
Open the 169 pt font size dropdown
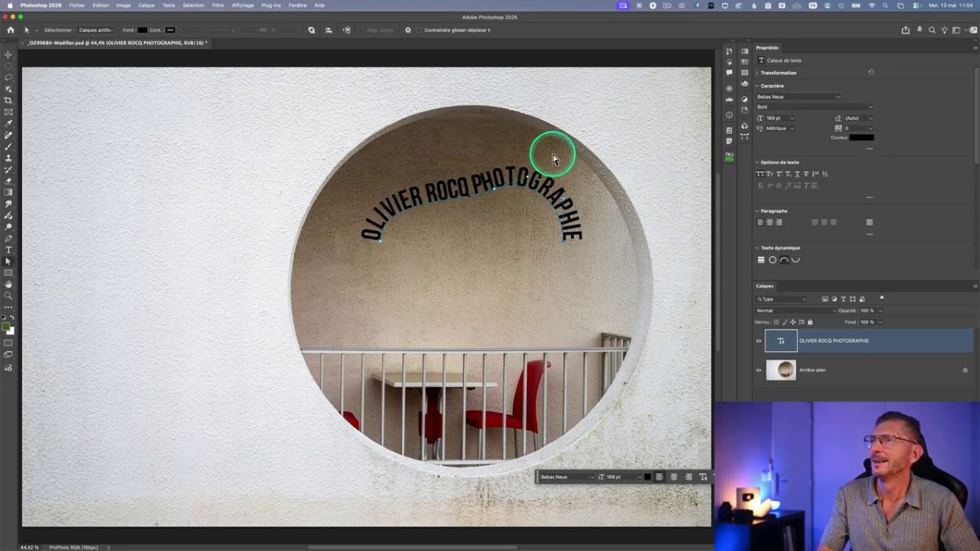tap(780, 118)
